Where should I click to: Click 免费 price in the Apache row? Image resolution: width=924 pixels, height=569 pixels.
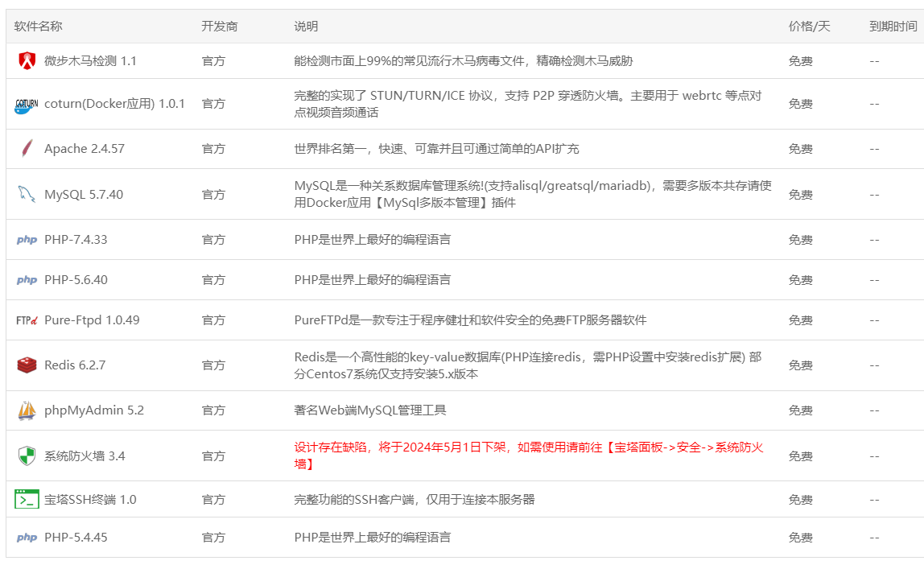[801, 148]
